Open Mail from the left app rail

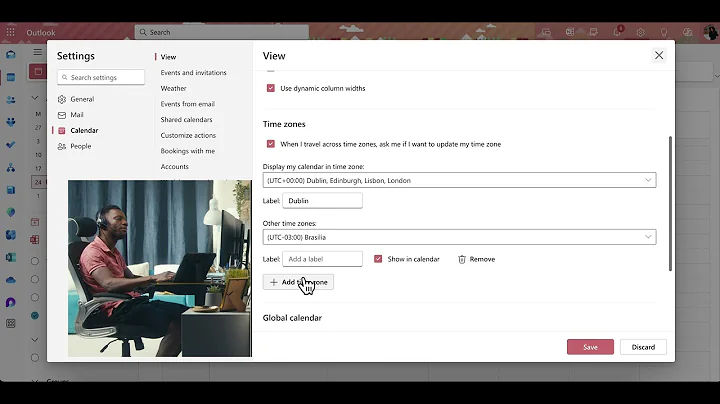pyautogui.click(x=11, y=55)
